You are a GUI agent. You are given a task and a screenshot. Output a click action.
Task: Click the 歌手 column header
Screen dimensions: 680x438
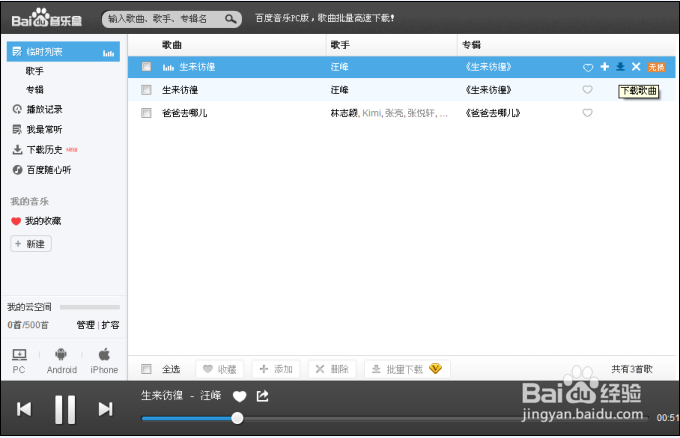click(340, 45)
